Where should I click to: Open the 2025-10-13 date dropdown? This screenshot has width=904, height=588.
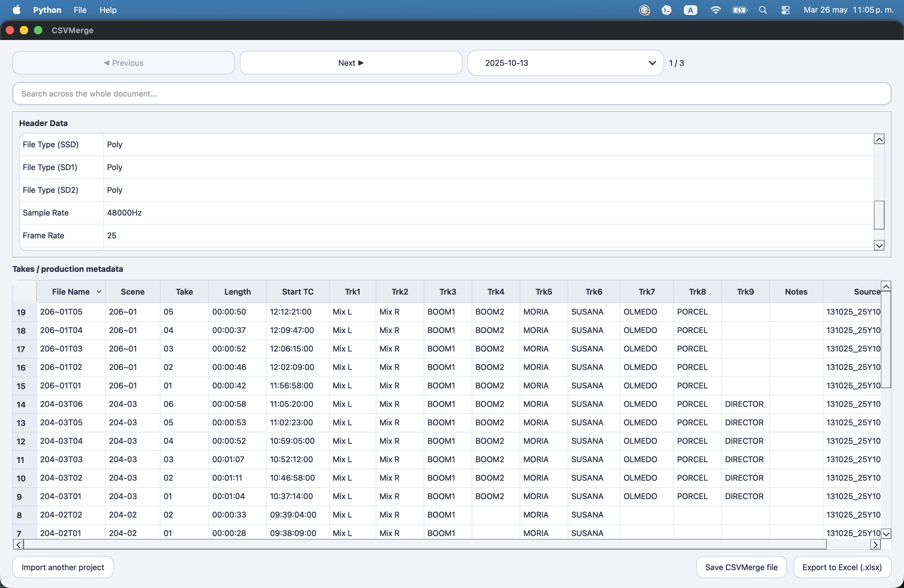(565, 63)
